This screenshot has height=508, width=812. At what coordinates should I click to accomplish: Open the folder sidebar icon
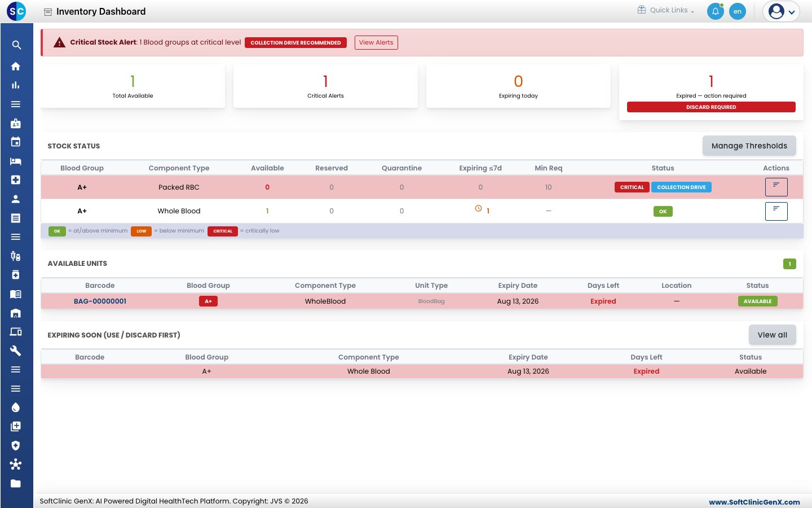16,483
